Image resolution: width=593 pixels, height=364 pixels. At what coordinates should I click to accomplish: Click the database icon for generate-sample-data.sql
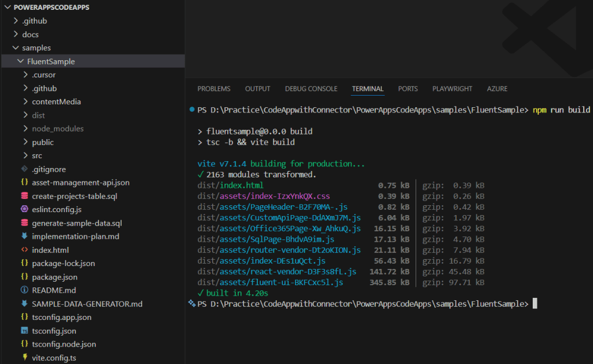click(24, 223)
